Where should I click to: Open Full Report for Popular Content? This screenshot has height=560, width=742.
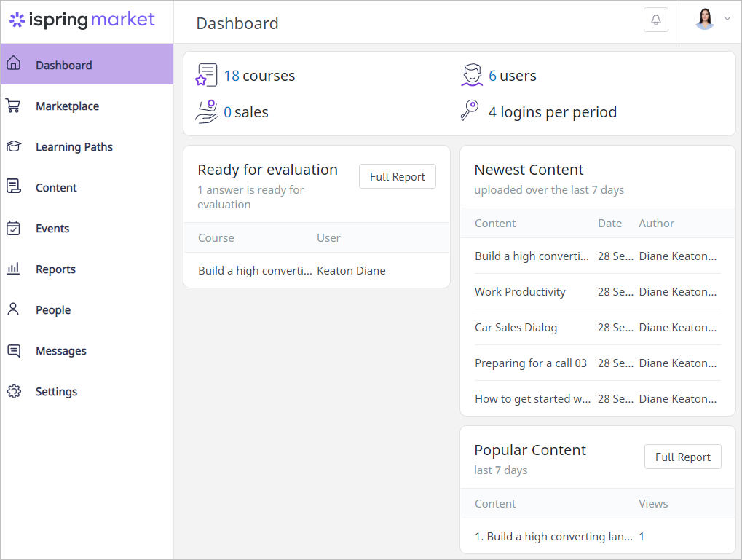pyautogui.click(x=682, y=457)
